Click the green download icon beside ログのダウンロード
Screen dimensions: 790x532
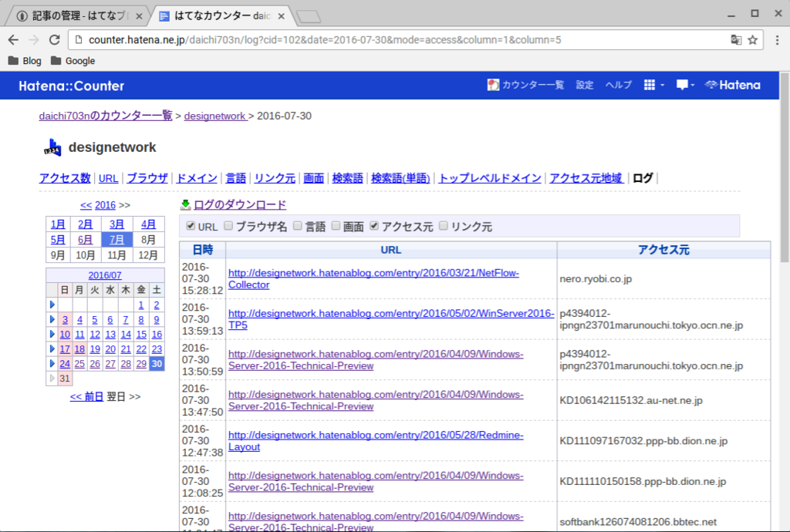click(185, 204)
